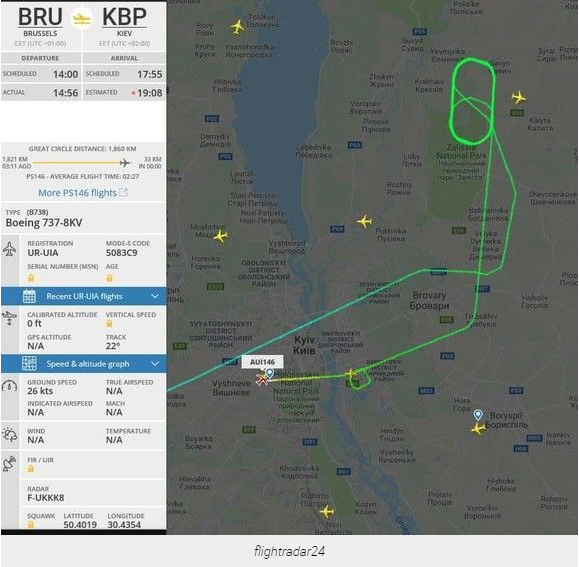Click the locked Age padlock icon
The image size is (579, 567).
point(109,278)
